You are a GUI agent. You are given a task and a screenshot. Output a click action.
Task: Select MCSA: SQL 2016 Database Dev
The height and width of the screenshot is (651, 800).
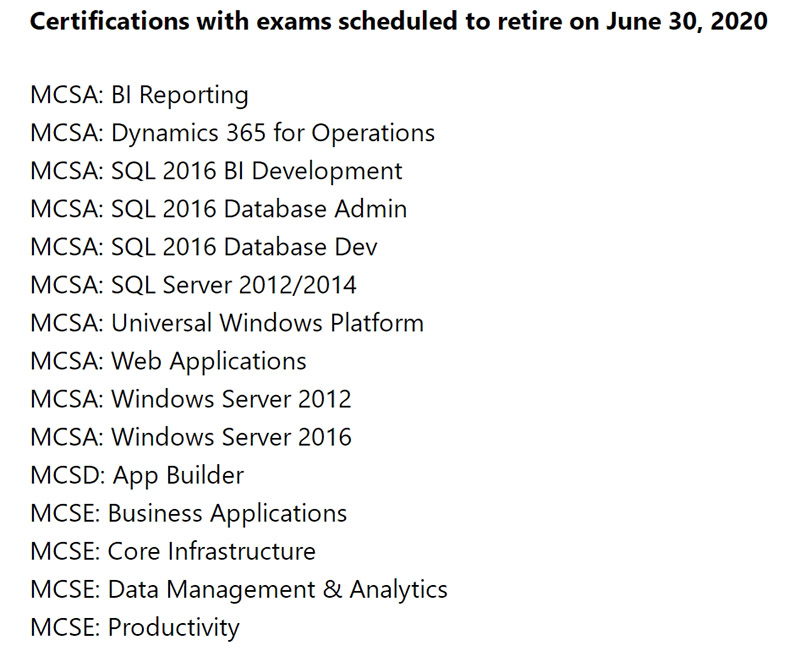click(204, 247)
